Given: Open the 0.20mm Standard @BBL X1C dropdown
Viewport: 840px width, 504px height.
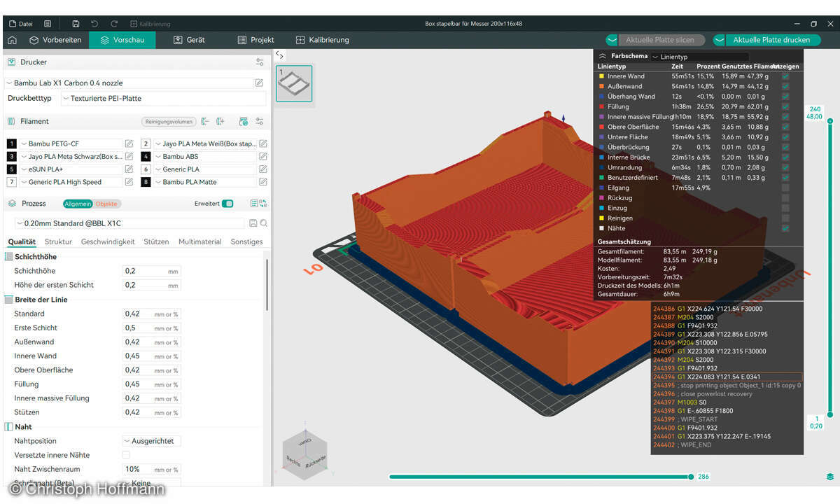Looking at the screenshot, I should click(x=130, y=223).
